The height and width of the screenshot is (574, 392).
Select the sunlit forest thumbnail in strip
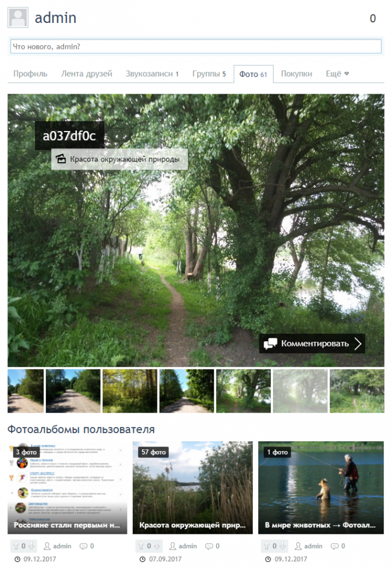click(130, 391)
